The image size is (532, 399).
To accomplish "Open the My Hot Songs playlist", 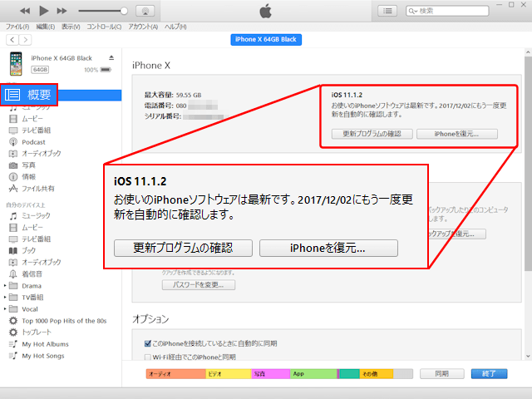I will (x=43, y=356).
